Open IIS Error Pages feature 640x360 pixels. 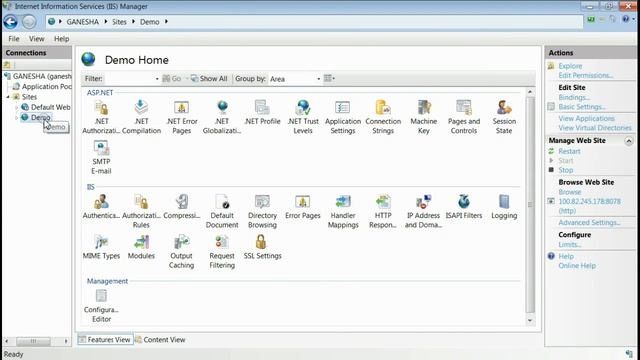click(303, 207)
